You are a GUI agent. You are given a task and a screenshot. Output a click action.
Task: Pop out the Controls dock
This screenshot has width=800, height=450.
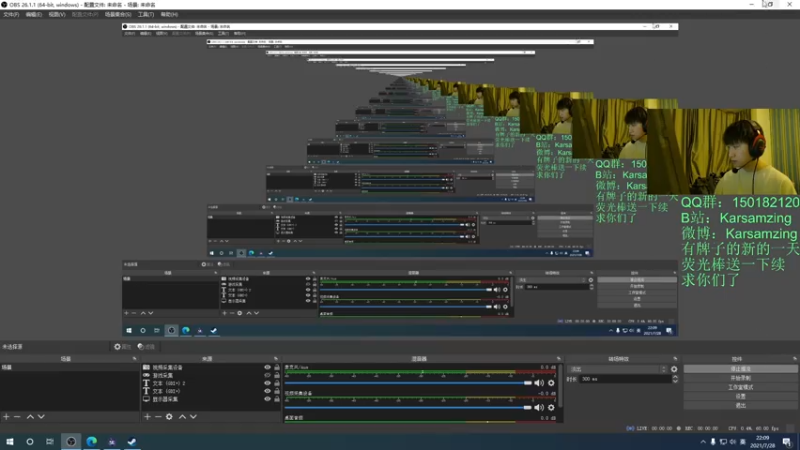[x=794, y=359]
